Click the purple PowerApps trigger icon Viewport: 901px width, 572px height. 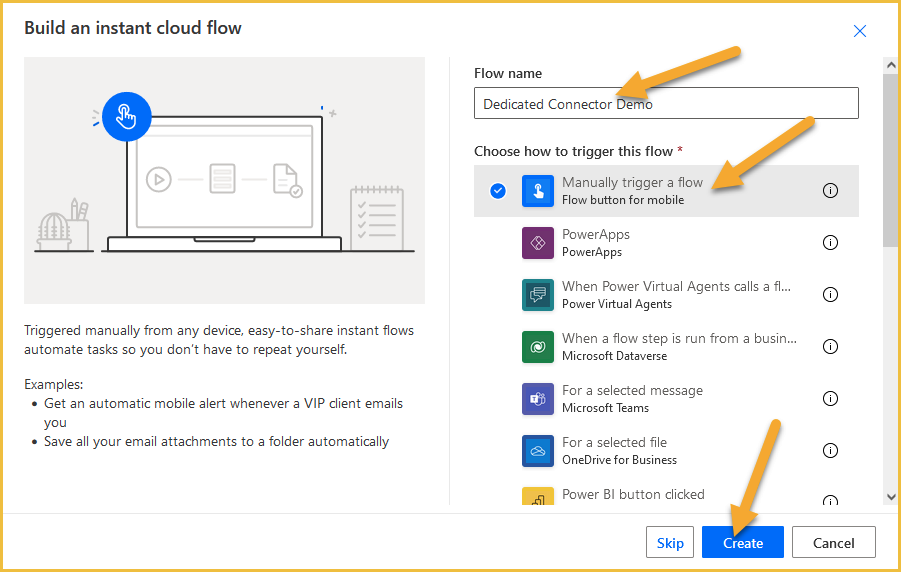[x=538, y=243]
